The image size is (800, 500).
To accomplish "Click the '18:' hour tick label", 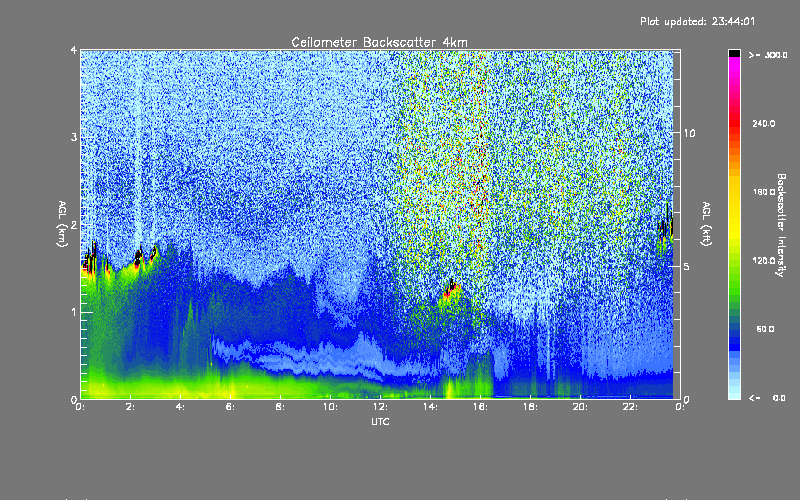I will pos(530,407).
